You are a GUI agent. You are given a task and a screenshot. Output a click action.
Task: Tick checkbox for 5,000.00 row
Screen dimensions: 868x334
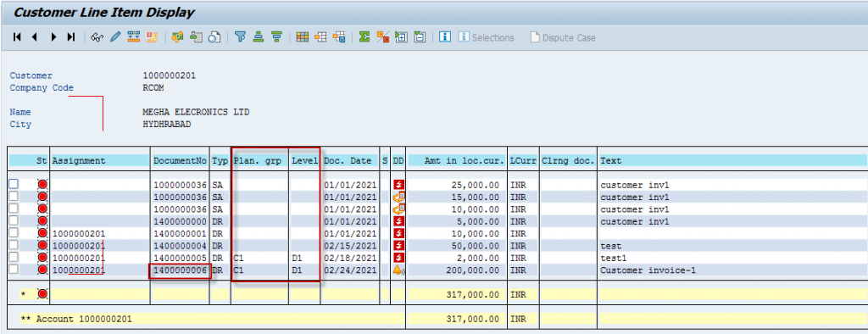[x=14, y=220]
